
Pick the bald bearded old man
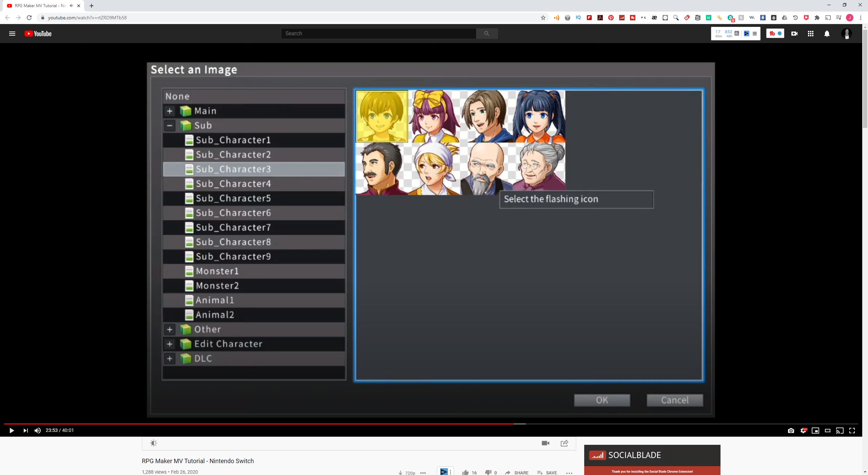[x=487, y=169]
